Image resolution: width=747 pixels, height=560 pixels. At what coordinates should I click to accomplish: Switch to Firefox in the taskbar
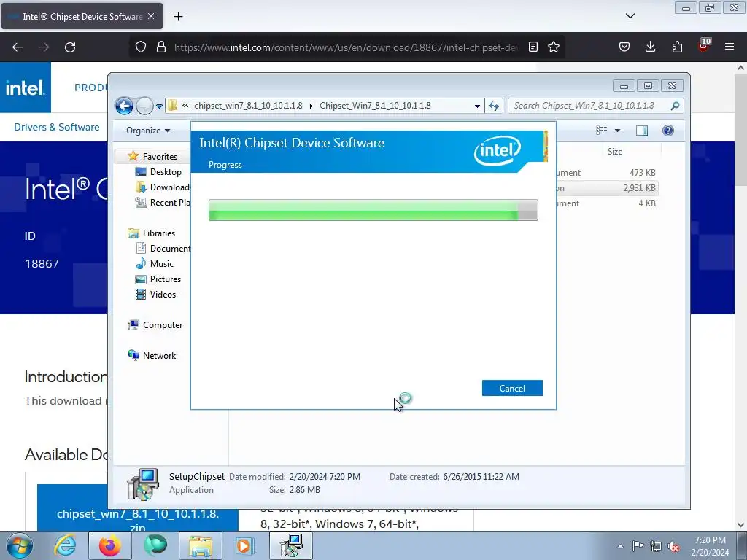pos(109,545)
